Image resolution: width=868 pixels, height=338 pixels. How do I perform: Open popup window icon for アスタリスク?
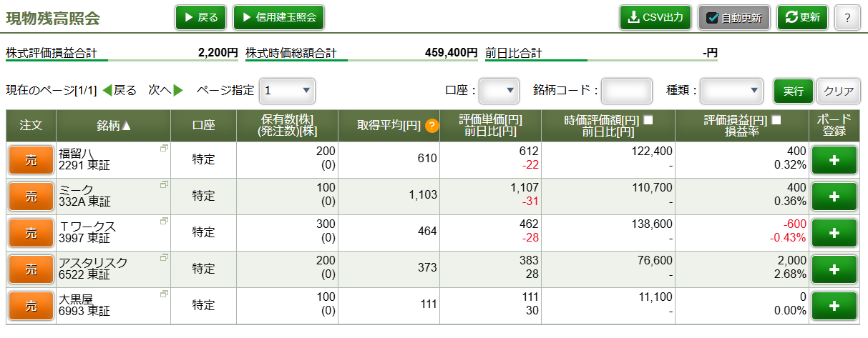pos(165,257)
